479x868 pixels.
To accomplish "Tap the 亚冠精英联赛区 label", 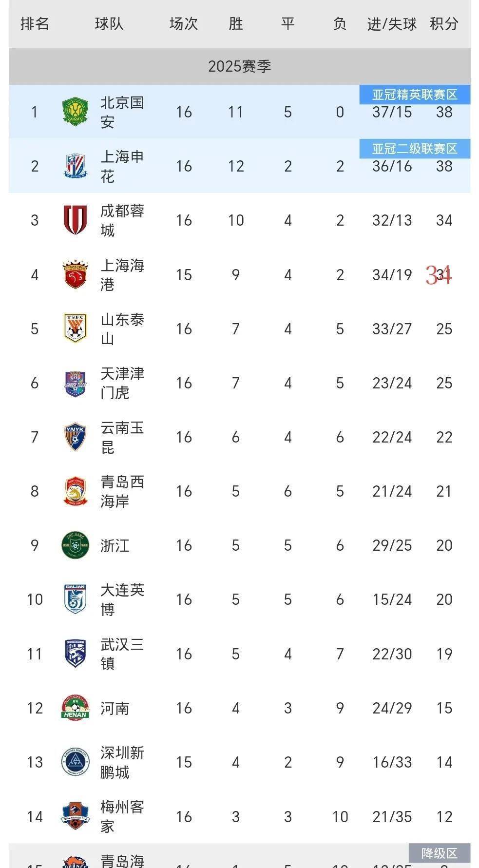I will pos(415,95).
